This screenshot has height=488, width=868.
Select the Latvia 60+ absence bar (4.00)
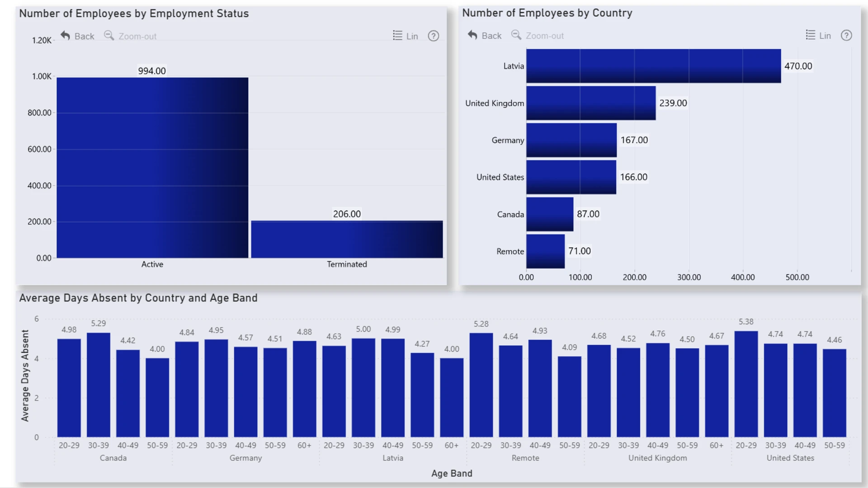[452, 398]
